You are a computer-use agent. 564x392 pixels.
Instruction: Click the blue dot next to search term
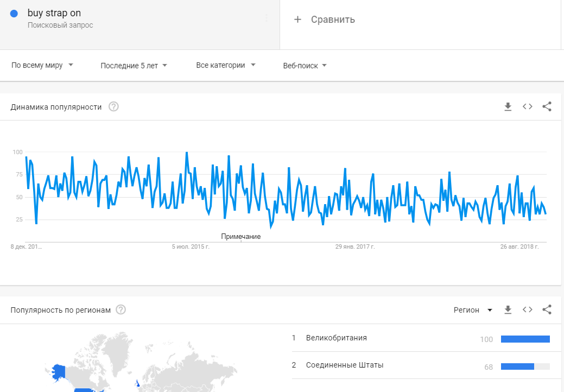pyautogui.click(x=14, y=14)
